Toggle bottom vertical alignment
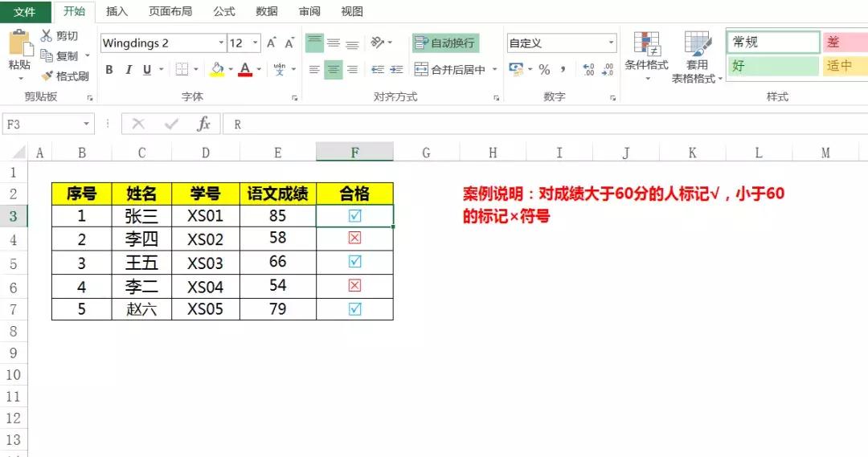The height and width of the screenshot is (457, 868). point(352,43)
